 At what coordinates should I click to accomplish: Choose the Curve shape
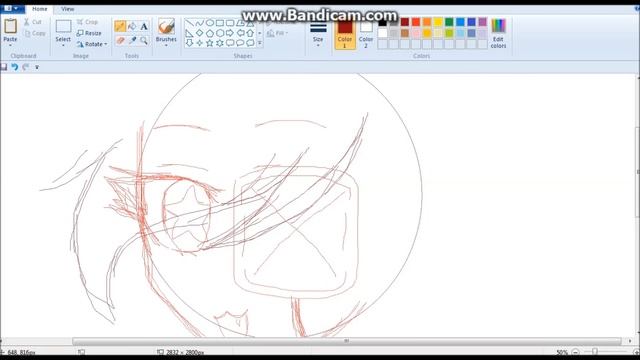point(200,23)
